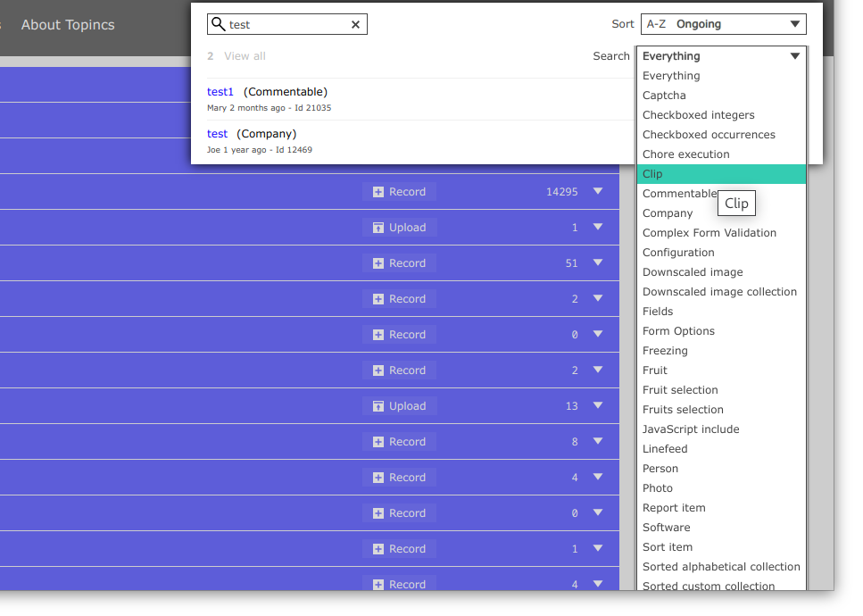Image resolution: width=863 pixels, height=616 pixels.
Task: Select Downscaled image collection option
Action: pos(719,292)
